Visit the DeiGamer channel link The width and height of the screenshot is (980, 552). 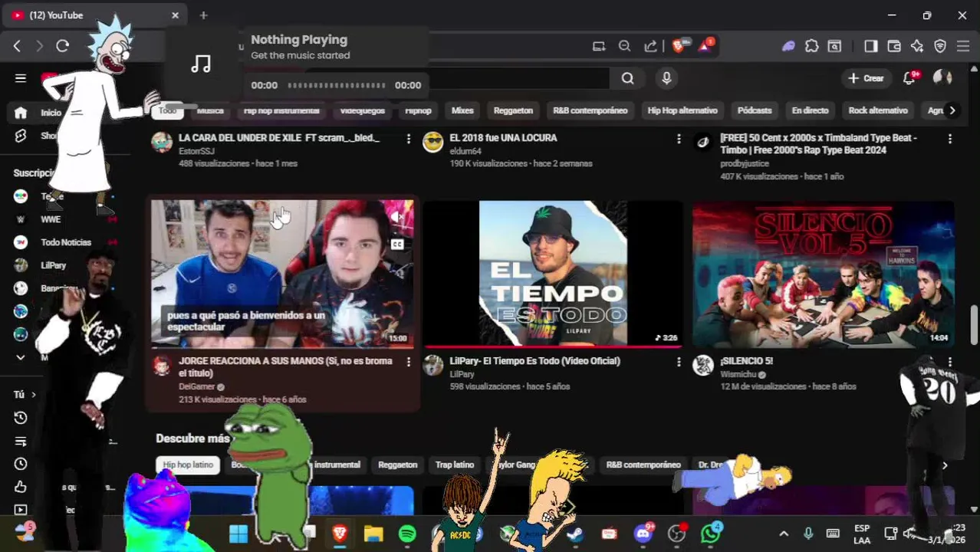pyautogui.click(x=196, y=387)
